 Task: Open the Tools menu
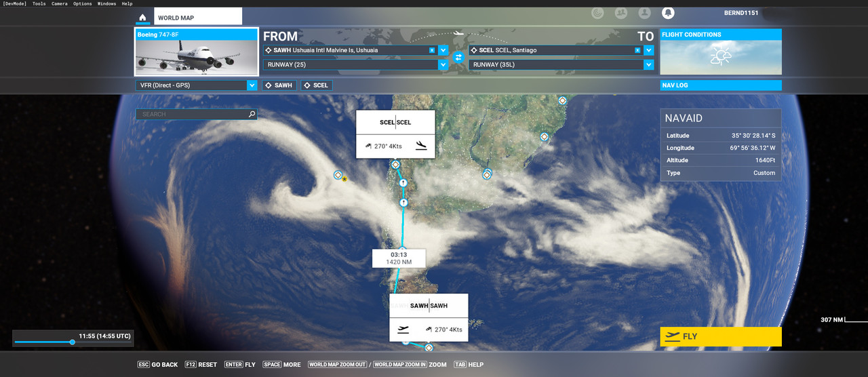[x=39, y=3]
